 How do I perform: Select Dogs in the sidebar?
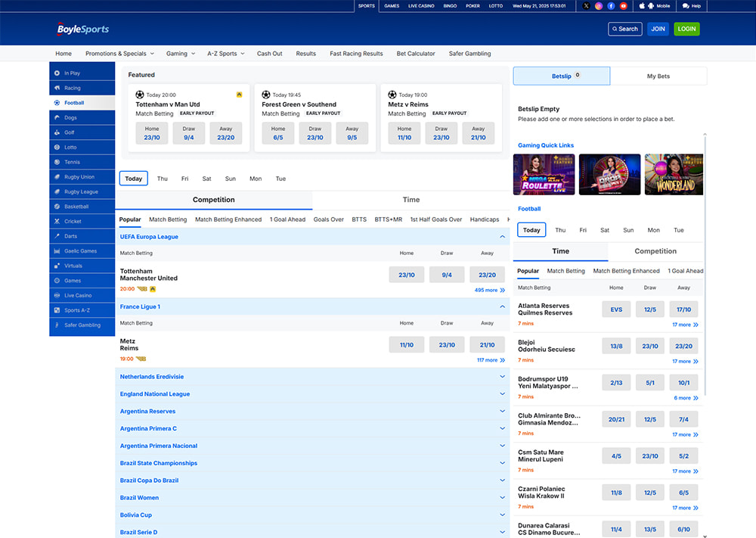82,118
